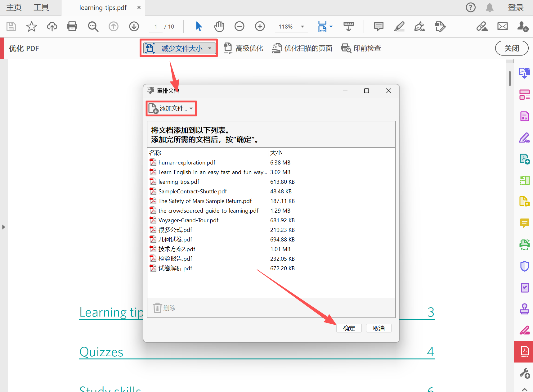
Task: Click the 确定 button
Action: point(349,328)
